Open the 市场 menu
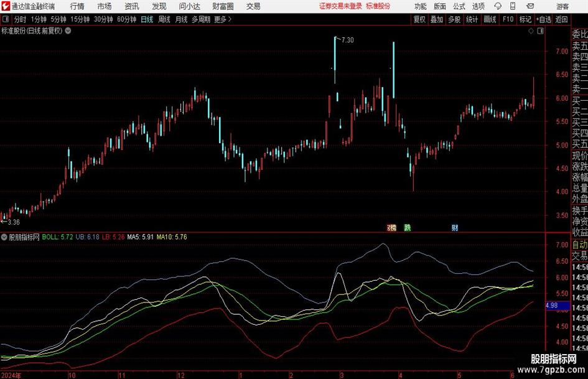Image resolution: width=588 pixels, height=379 pixels. [105, 6]
